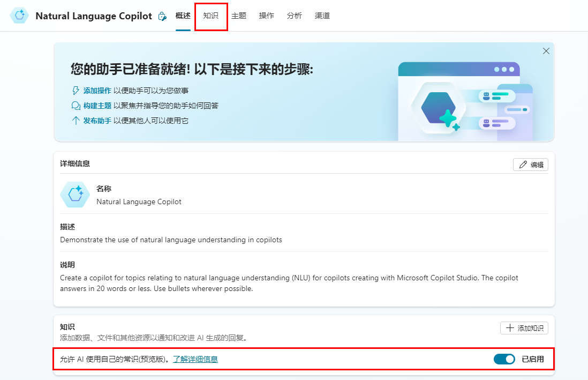Click the copilot icon beside 名称
Image resolution: width=588 pixels, height=380 pixels.
(x=75, y=195)
